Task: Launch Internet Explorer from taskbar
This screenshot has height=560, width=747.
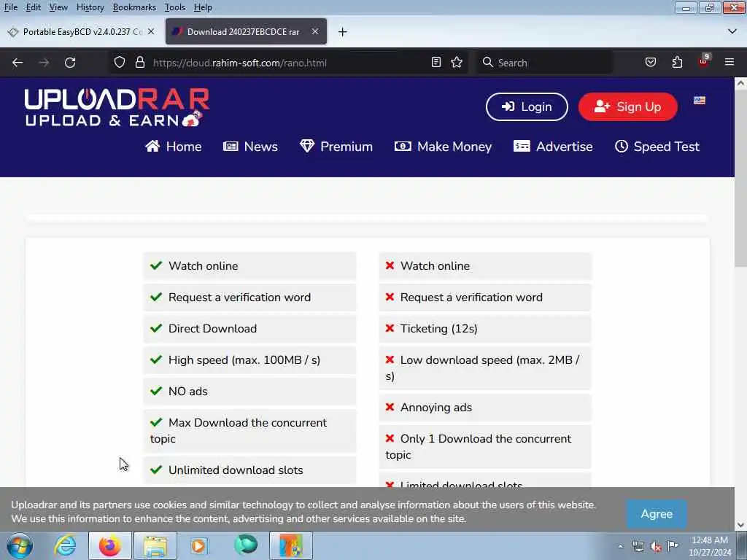Action: [65, 545]
